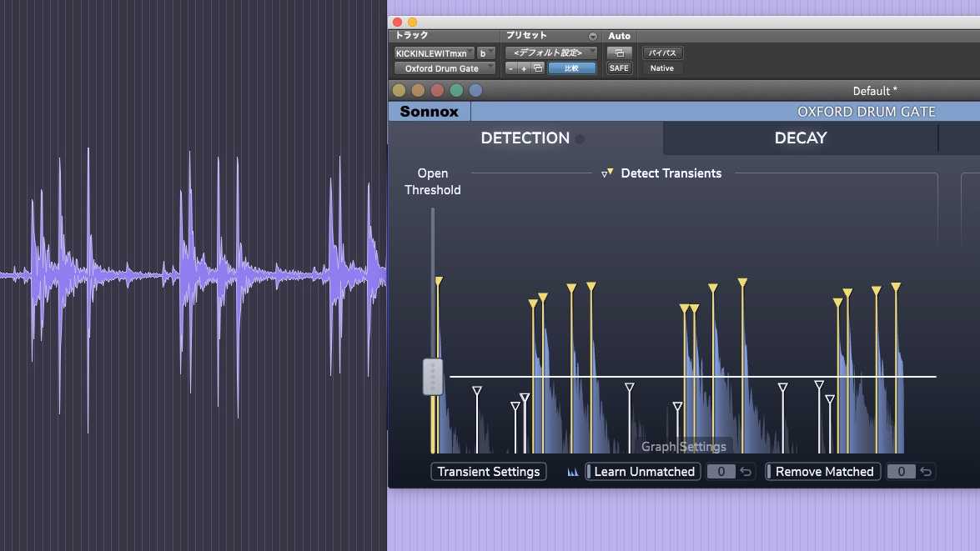Select the yellow color circle

tap(399, 91)
